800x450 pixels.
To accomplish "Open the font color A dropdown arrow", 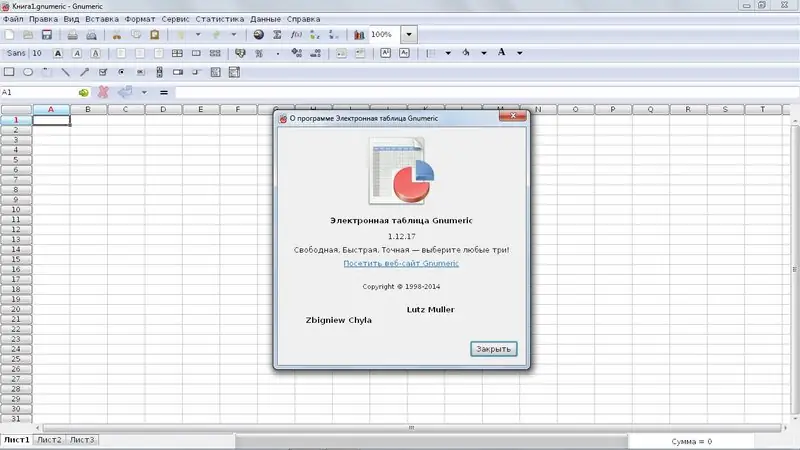I will 519,53.
